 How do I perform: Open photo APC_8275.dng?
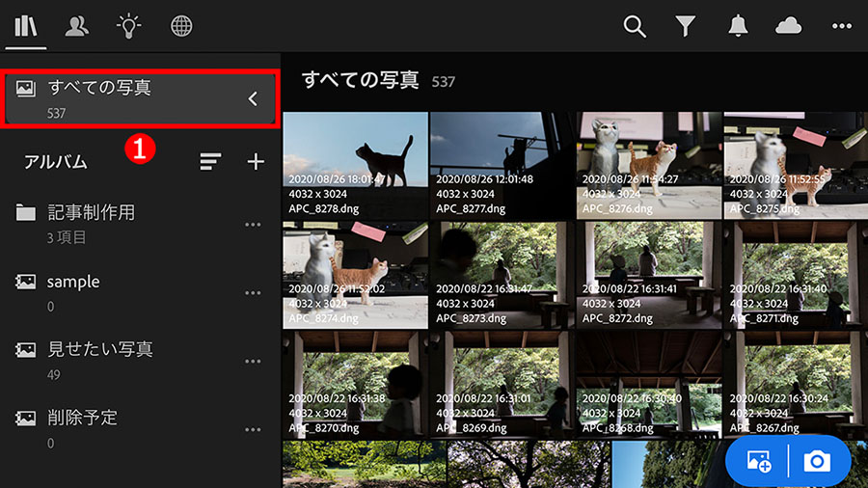(x=796, y=166)
